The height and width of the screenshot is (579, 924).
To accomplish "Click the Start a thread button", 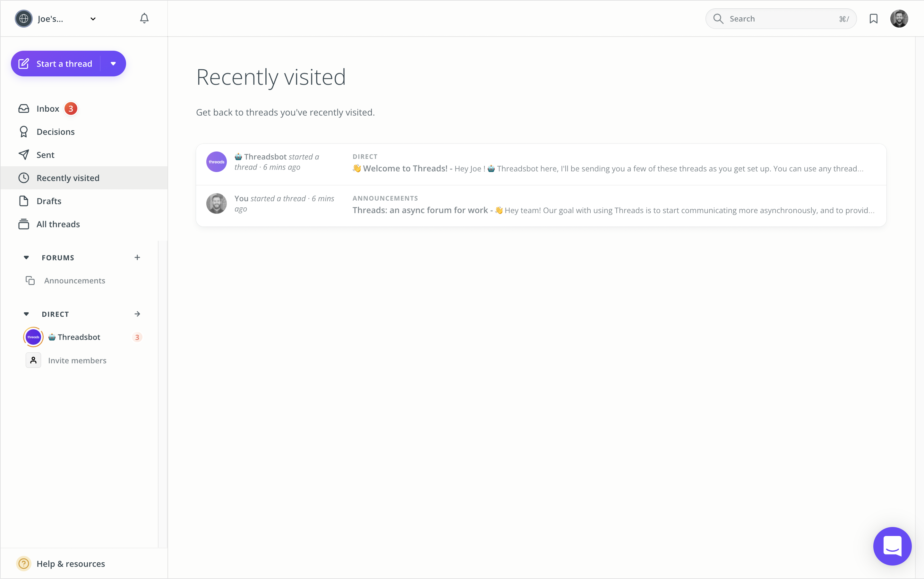I will pyautogui.click(x=57, y=64).
